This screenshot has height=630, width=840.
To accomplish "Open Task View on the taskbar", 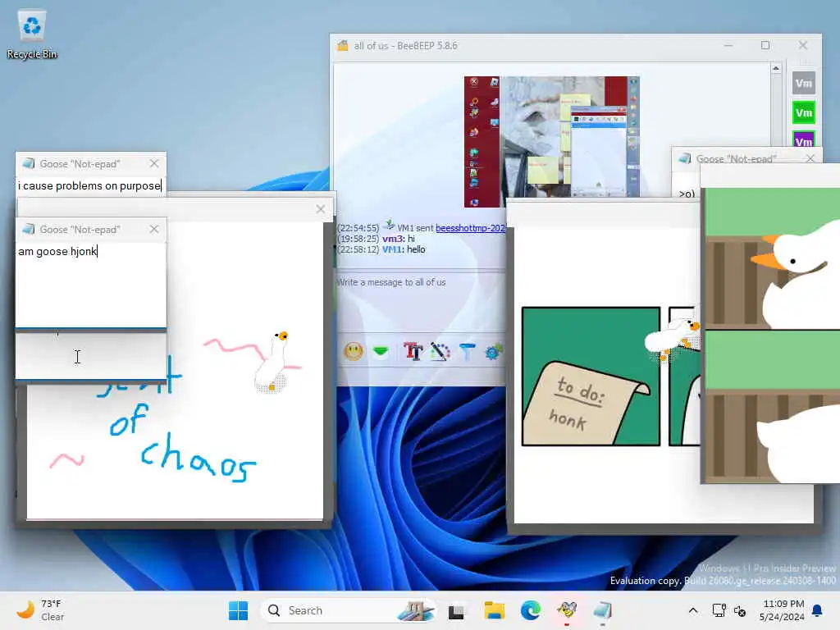I will (x=456, y=610).
